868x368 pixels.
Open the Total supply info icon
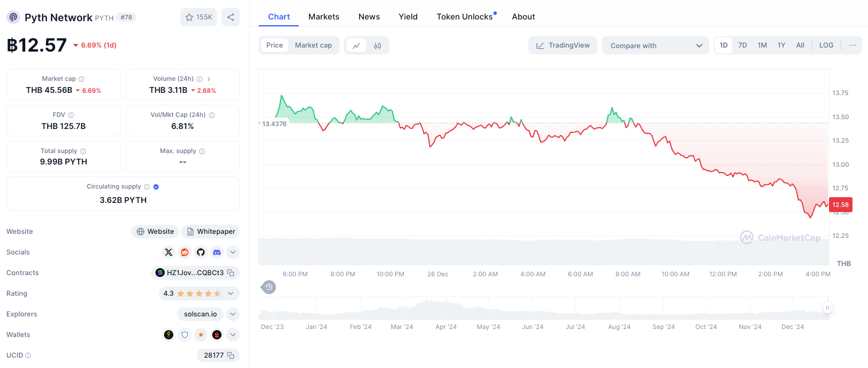(x=83, y=151)
